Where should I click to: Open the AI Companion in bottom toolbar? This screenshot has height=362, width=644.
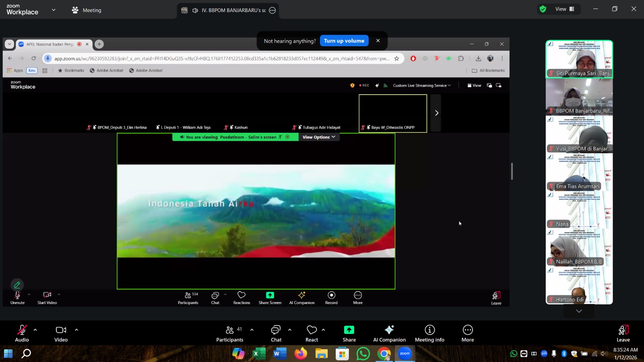389,333
